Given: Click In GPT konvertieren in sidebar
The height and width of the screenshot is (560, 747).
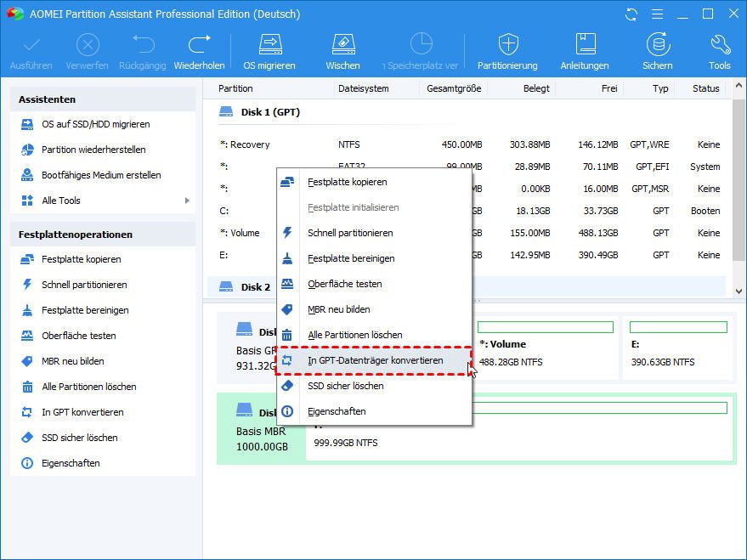Looking at the screenshot, I should pos(103,412).
